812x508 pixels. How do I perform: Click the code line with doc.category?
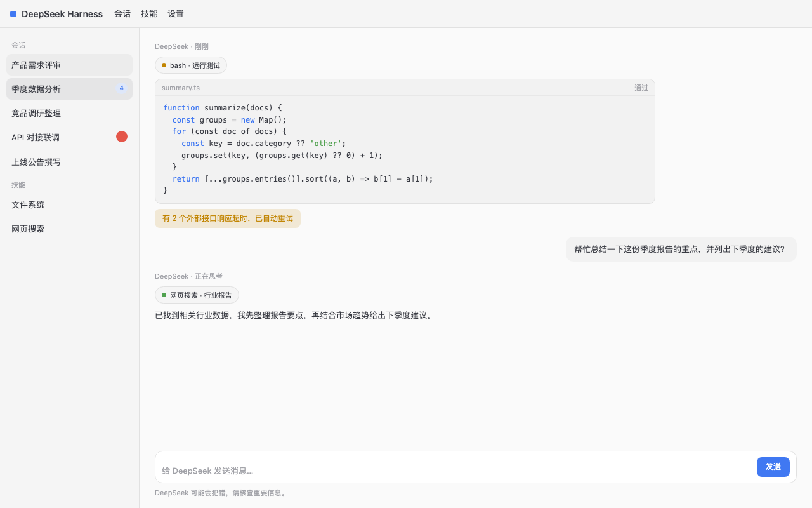pos(264,144)
